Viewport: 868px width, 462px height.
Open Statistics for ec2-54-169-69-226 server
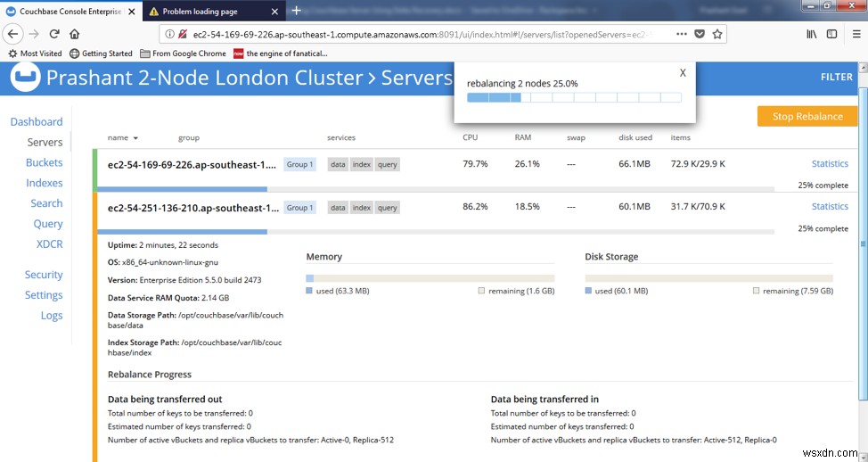830,163
